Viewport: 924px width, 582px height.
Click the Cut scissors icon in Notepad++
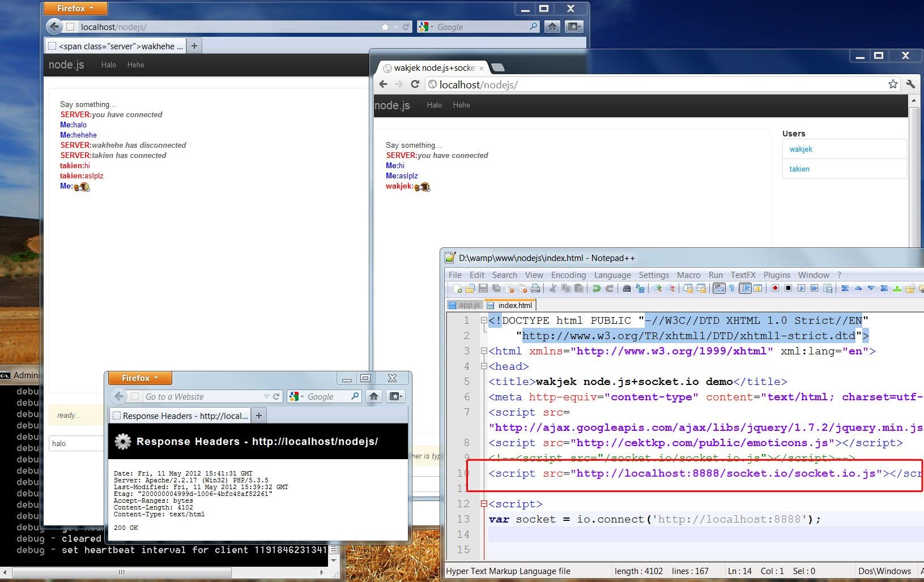click(x=553, y=288)
